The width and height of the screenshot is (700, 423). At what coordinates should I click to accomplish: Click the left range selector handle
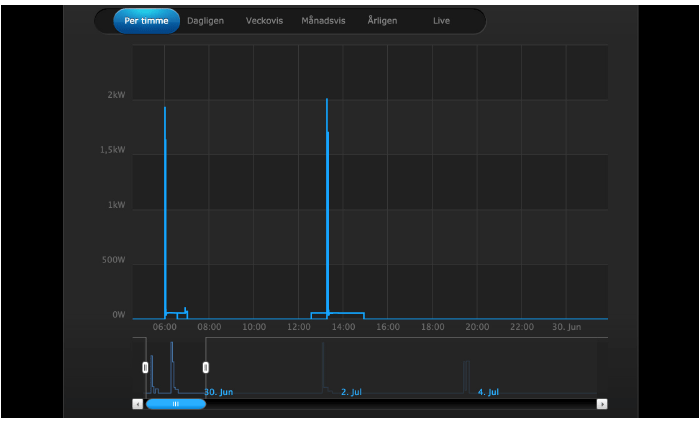[146, 368]
